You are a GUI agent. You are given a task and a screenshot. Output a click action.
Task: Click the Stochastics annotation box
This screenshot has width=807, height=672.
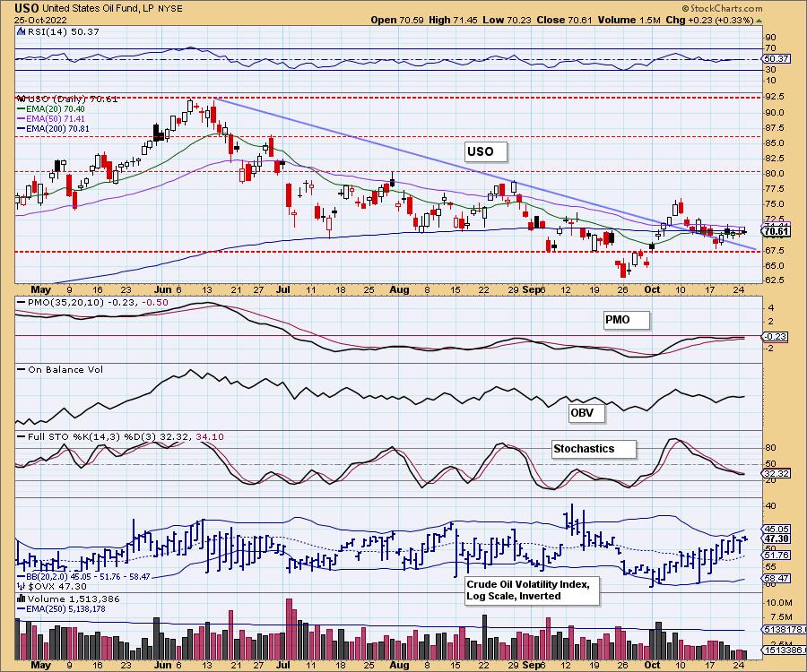[594, 449]
